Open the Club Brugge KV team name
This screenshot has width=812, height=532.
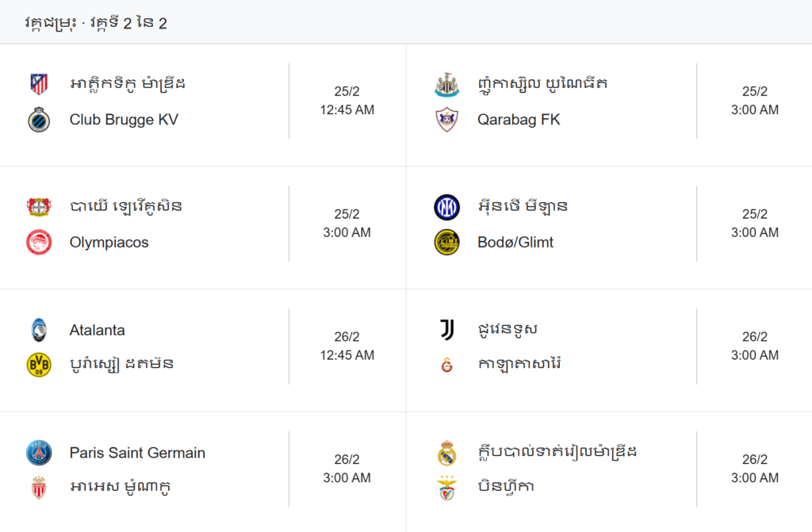[x=124, y=121]
